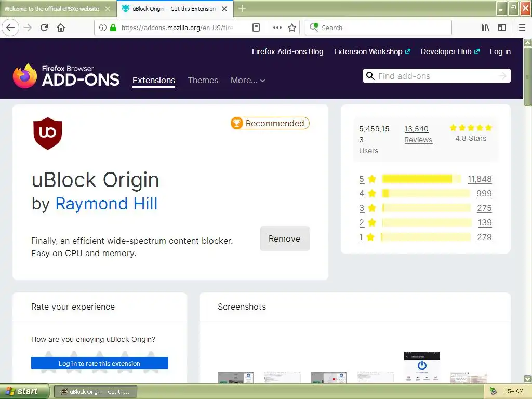The image size is (532, 399).
Task: Open the Windows Start menu
Action: point(24,391)
